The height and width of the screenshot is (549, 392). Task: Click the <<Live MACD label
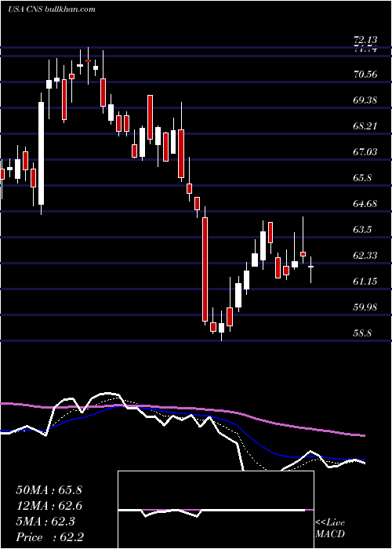(330, 529)
